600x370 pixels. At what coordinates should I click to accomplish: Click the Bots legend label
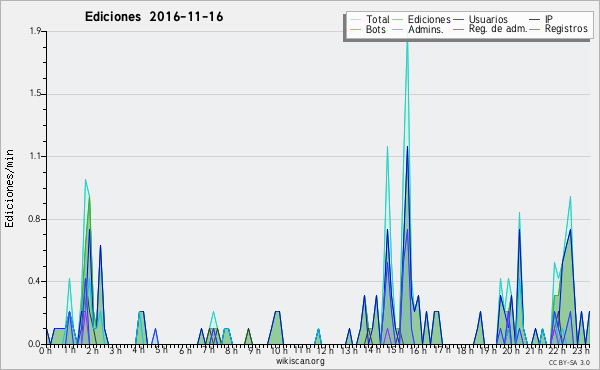376,29
